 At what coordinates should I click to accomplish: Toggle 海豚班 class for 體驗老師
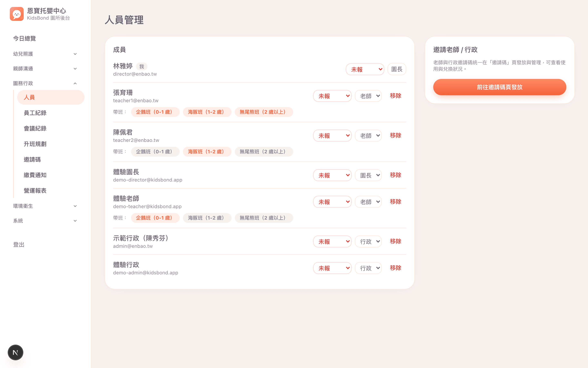[207, 218]
